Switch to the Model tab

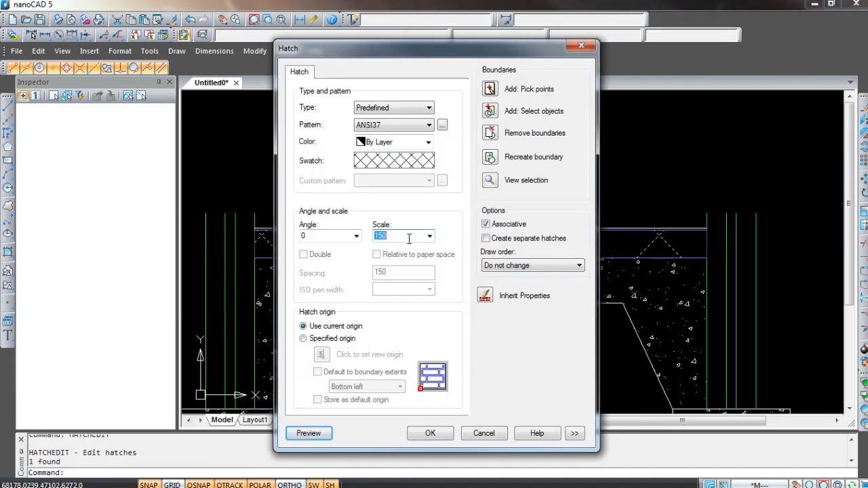coord(222,420)
